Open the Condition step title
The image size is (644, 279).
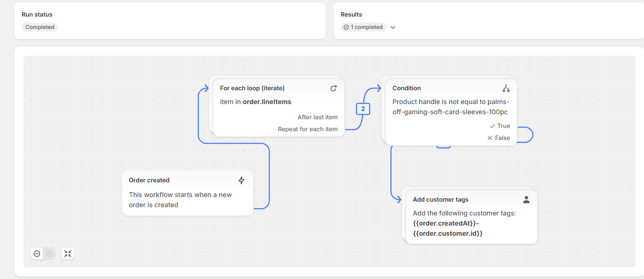pyautogui.click(x=407, y=88)
